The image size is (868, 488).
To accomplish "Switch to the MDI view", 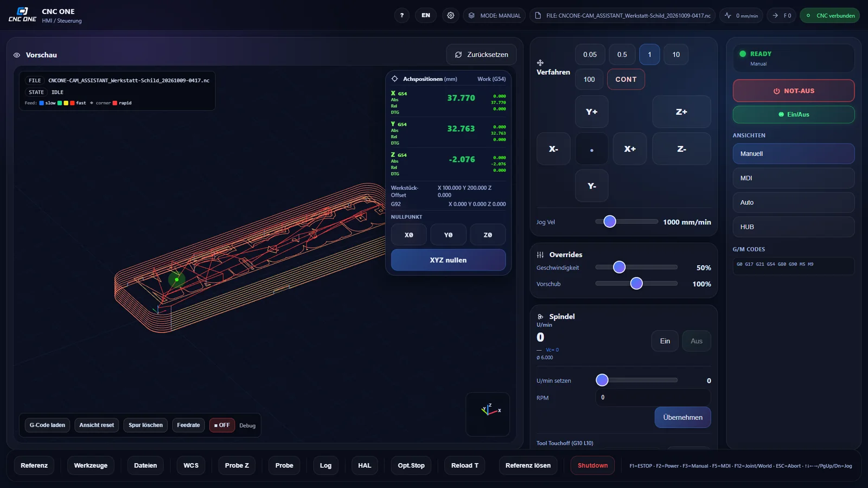I will 794,178.
